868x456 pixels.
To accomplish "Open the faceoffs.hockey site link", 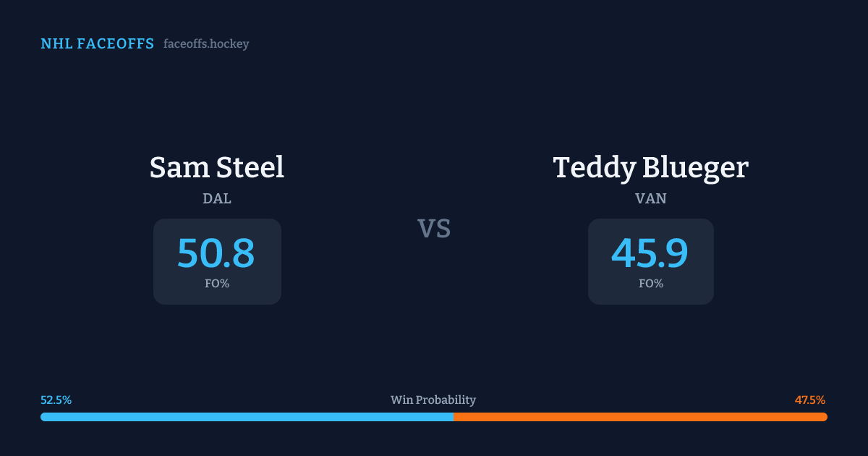I will pyautogui.click(x=206, y=44).
